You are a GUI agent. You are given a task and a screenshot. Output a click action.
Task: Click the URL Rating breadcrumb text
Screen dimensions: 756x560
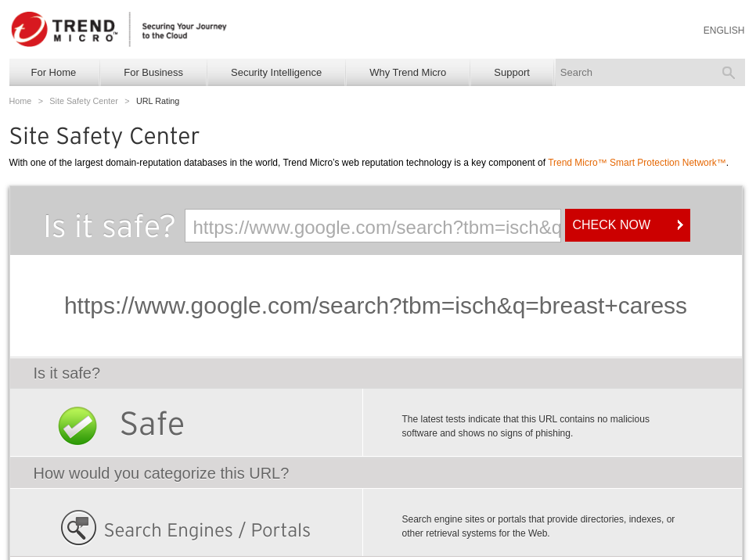pos(157,101)
